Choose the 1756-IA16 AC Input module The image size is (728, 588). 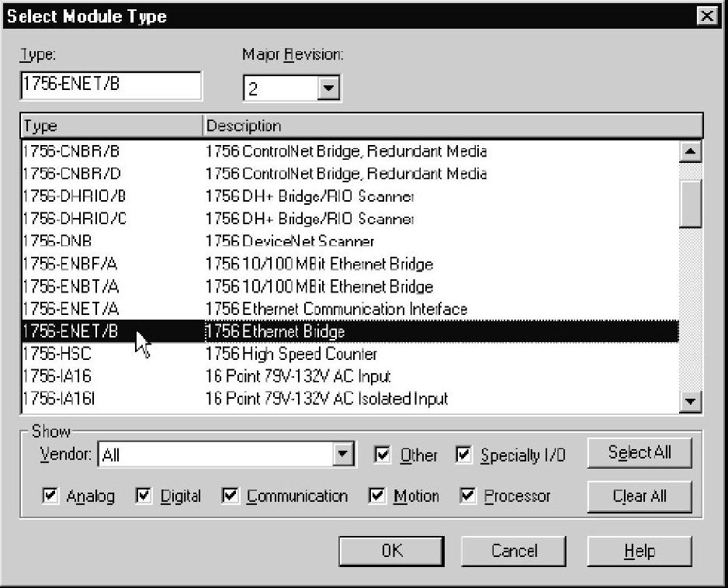pos(350,376)
